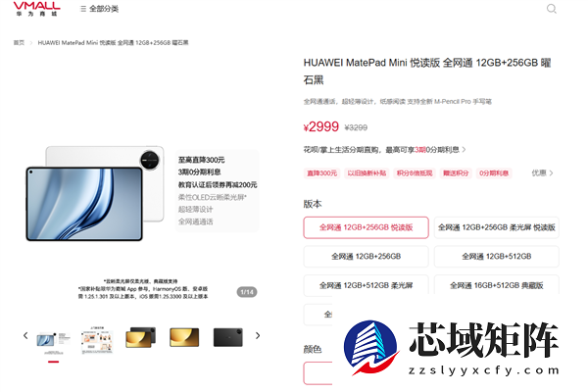
Task: Select the third thumbnail with two gold tablets
Action: [x=140, y=337]
